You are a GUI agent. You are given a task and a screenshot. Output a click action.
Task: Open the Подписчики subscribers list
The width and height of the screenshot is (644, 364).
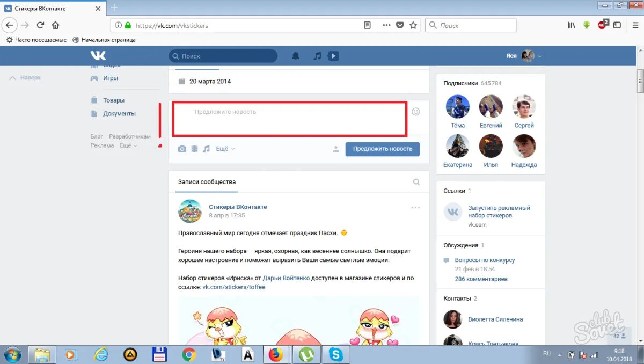pos(472,83)
